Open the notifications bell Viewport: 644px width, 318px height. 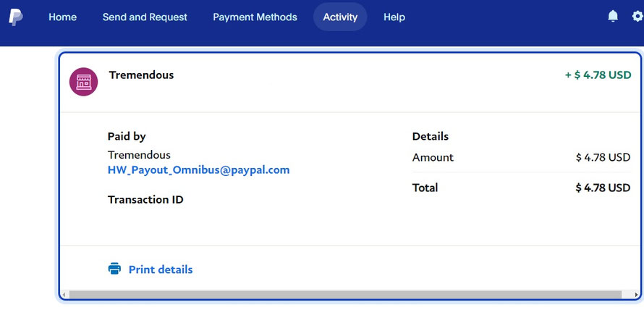(612, 17)
